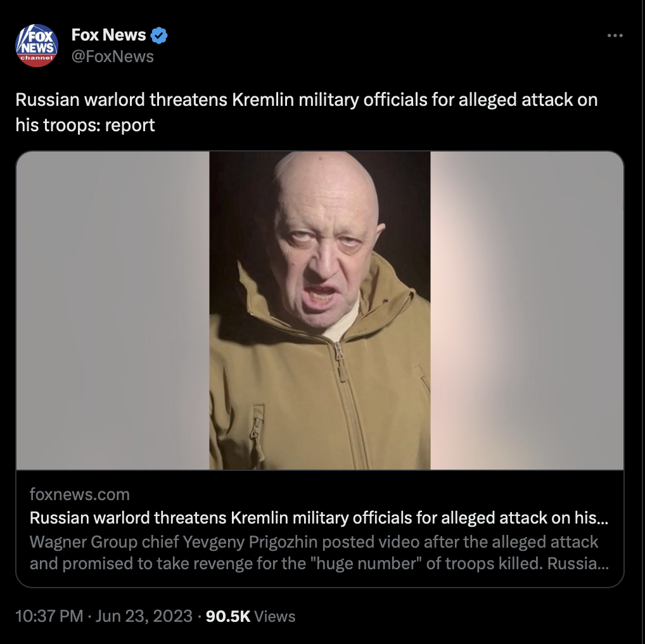This screenshot has width=645, height=644.
Task: Click the left gray blurred image area
Action: tap(113, 310)
